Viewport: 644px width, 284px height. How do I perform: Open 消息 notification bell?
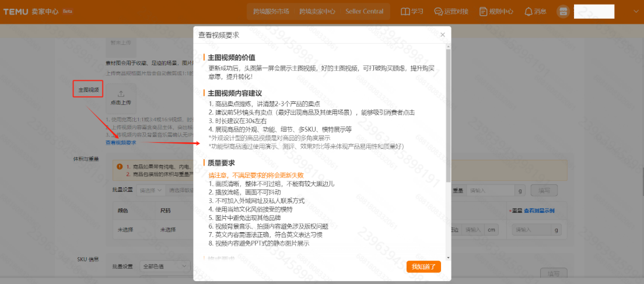[535, 12]
